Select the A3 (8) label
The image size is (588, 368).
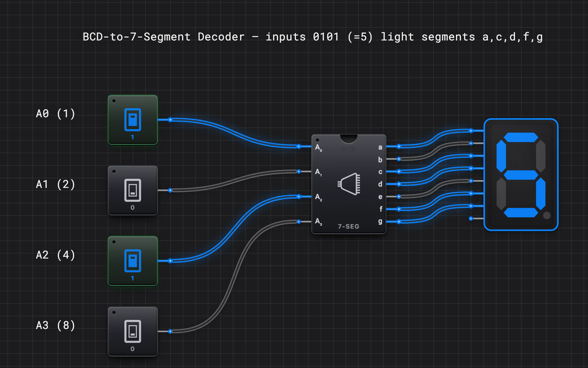[55, 326]
